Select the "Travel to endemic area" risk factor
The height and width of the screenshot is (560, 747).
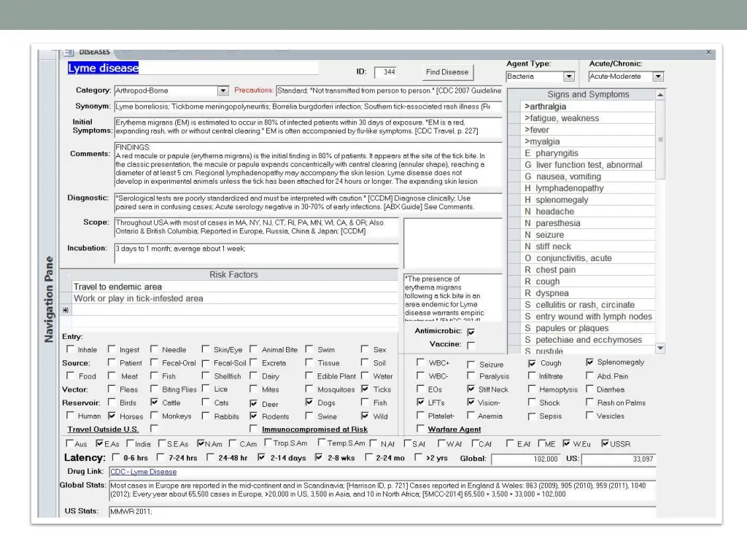coord(235,287)
